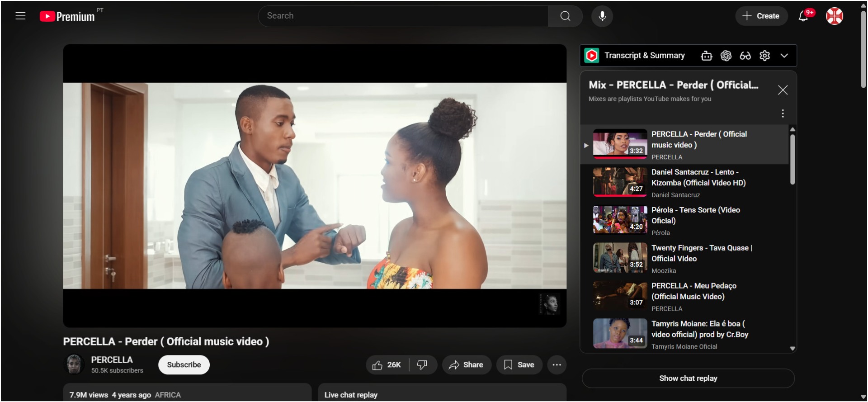The image size is (868, 402).
Task: Go to YouTube Premium home logo
Action: point(67,16)
